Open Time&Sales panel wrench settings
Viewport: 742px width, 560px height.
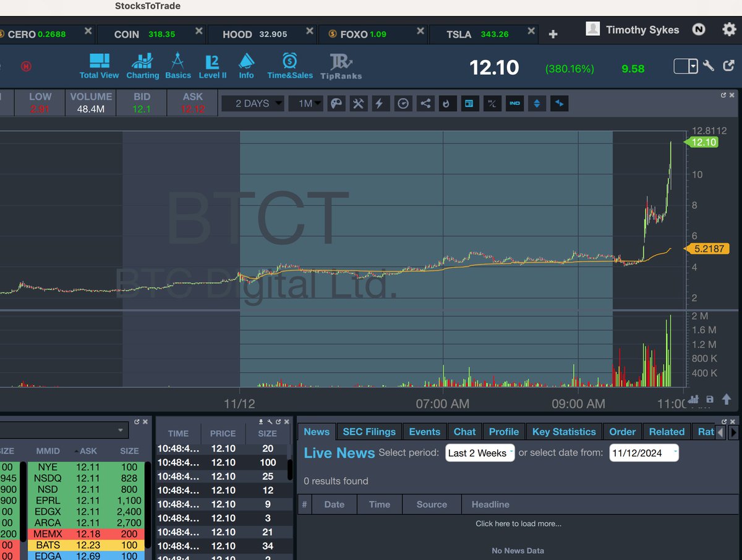click(x=270, y=422)
